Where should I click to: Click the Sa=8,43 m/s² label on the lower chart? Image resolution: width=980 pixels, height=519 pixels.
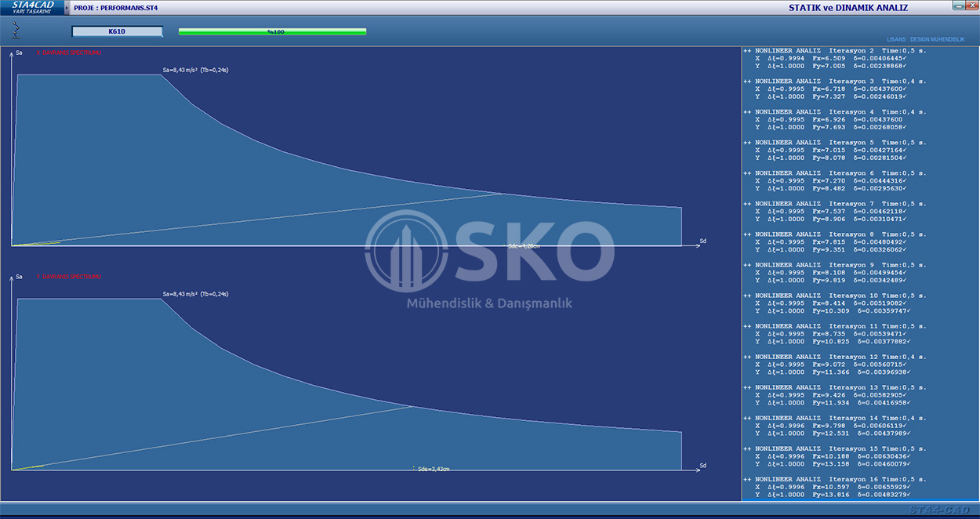click(x=195, y=294)
